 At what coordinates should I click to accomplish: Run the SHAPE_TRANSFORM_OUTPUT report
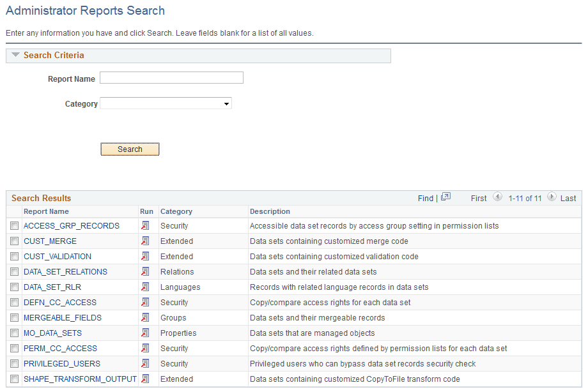point(145,379)
